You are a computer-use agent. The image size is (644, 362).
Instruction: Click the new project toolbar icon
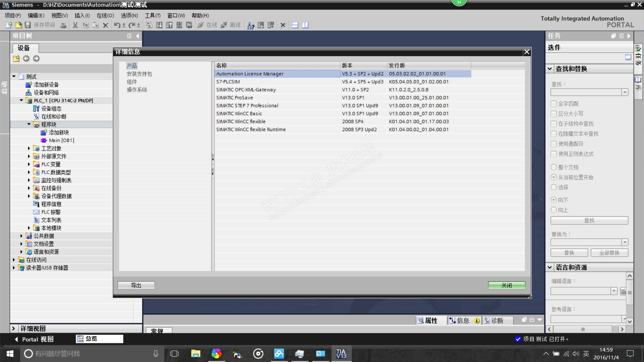pyautogui.click(x=9, y=25)
